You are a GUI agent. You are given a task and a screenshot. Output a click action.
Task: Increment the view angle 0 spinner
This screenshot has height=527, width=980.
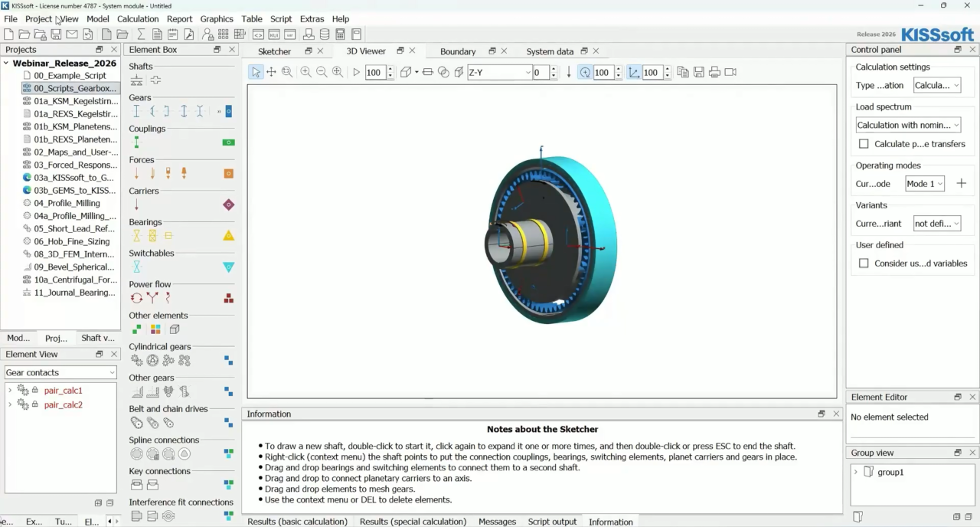point(555,68)
